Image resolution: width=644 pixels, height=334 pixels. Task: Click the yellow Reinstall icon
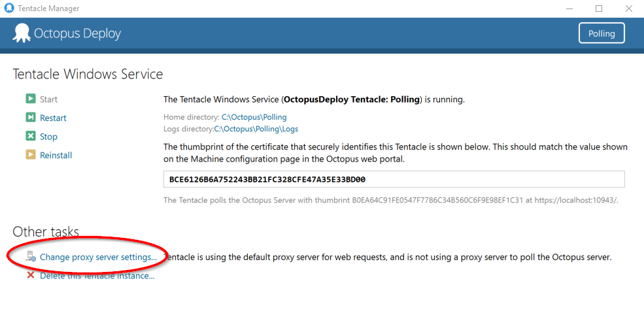tap(31, 154)
